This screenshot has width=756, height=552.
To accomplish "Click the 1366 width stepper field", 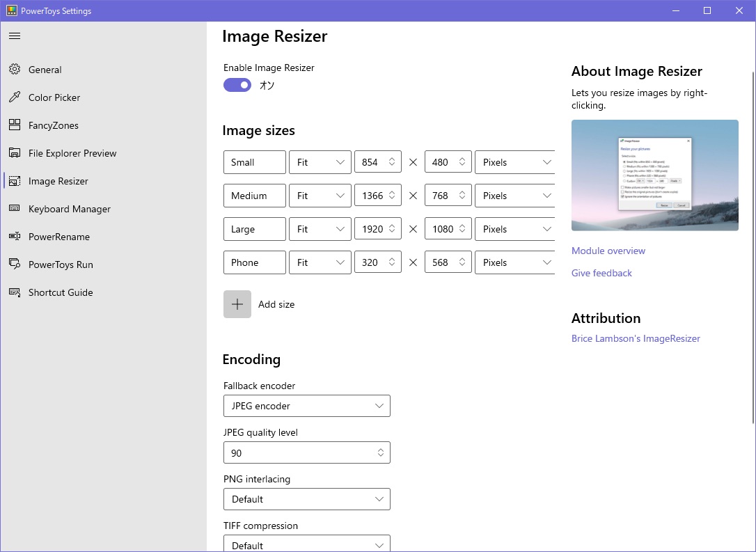I will point(377,196).
